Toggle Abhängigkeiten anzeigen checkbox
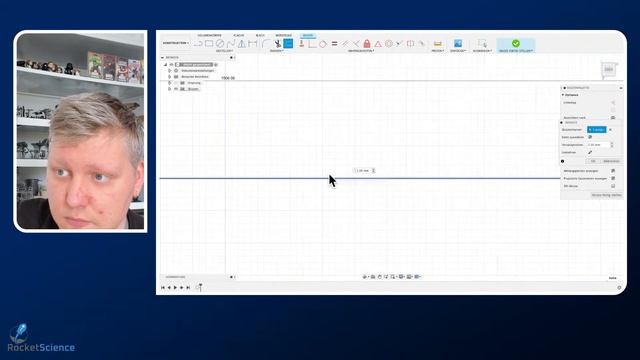The image size is (640, 360). (613, 171)
